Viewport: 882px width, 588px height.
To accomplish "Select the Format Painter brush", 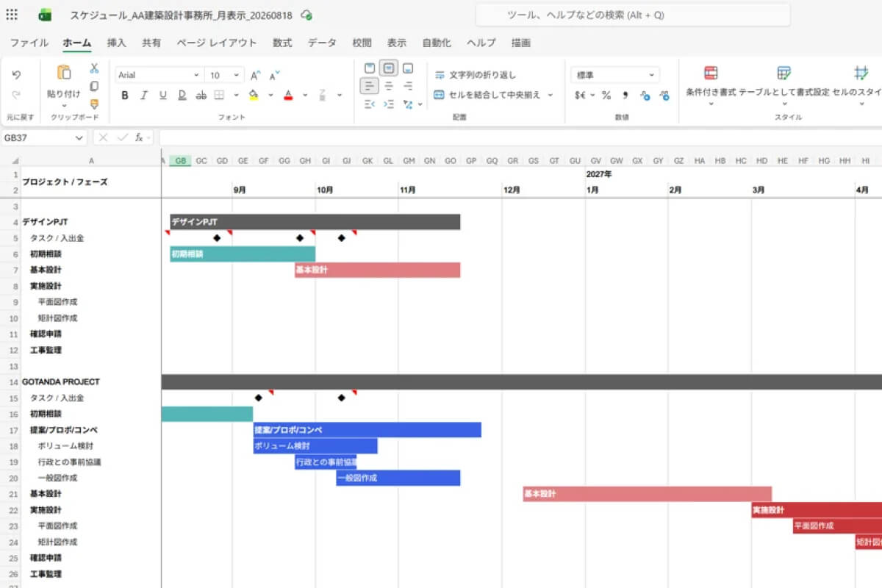I will pos(94,104).
